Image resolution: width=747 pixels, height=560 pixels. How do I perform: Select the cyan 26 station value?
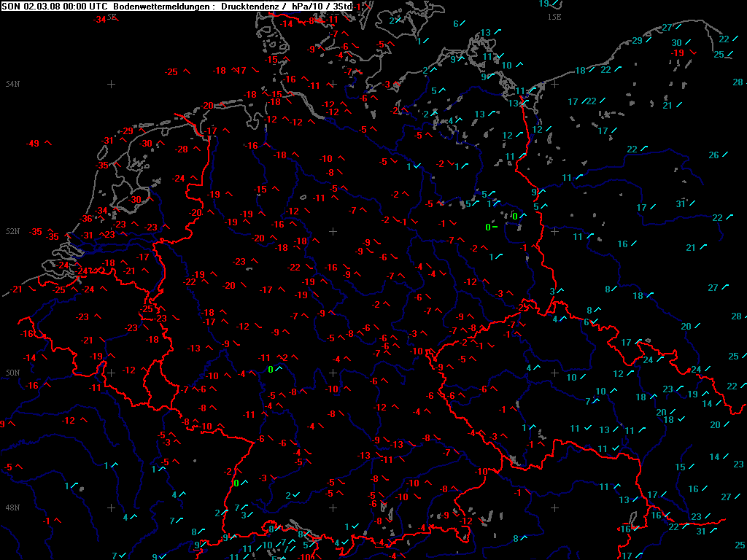point(713,155)
